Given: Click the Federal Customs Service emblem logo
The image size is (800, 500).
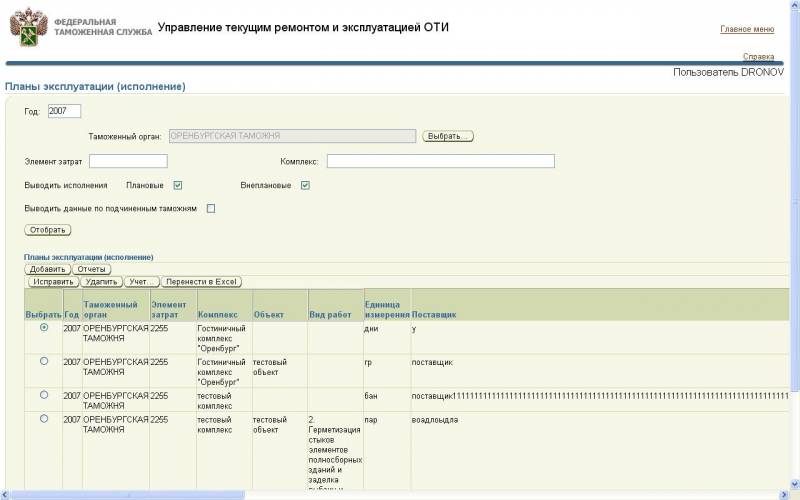Looking at the screenshot, I should pos(29,28).
